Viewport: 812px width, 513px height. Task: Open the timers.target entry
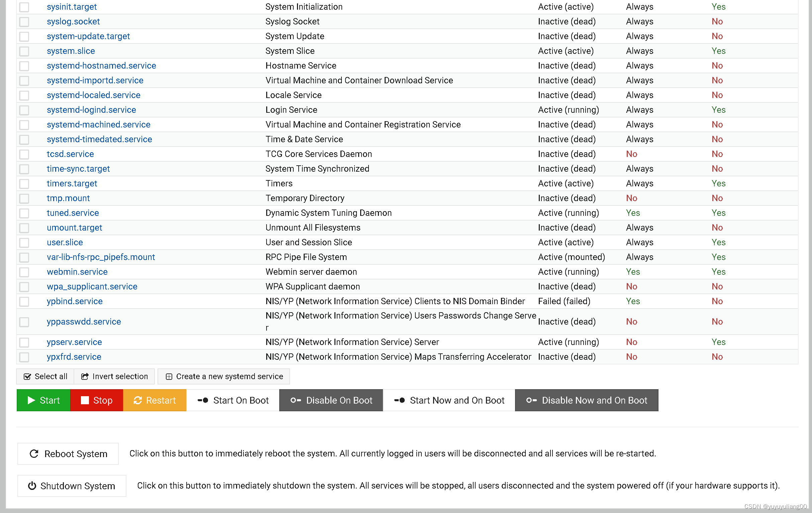(x=72, y=183)
